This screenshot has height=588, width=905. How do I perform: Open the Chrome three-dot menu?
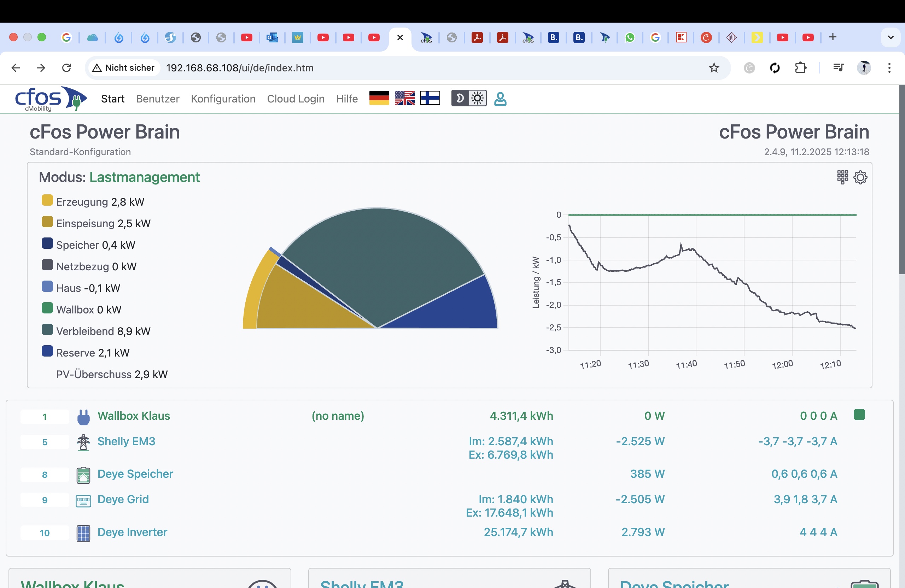(889, 68)
